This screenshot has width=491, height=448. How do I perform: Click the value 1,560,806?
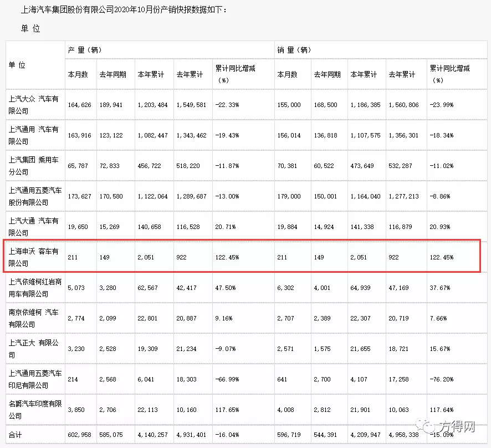403,105
